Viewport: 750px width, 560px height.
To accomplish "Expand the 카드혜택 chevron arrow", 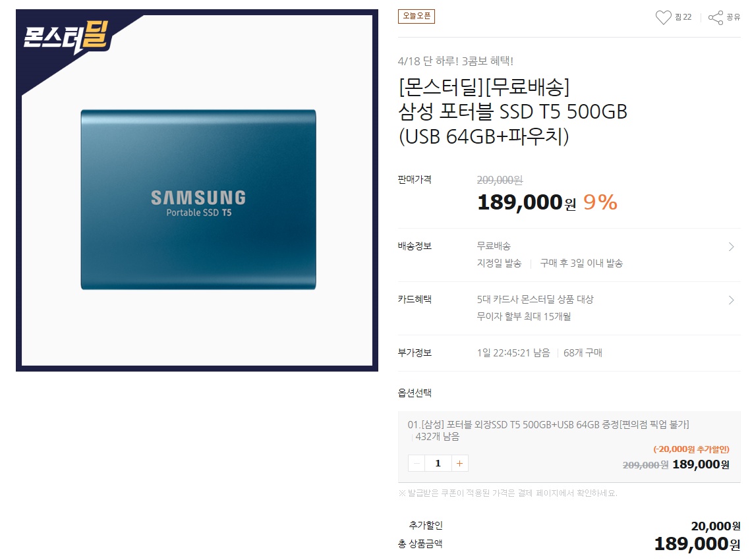I will 731,300.
